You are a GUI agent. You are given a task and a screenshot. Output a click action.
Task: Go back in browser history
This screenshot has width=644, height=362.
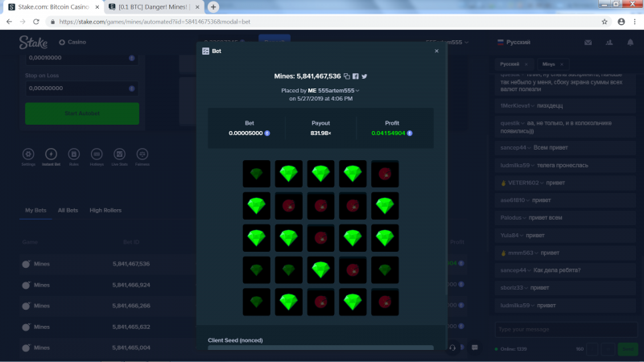(x=9, y=22)
